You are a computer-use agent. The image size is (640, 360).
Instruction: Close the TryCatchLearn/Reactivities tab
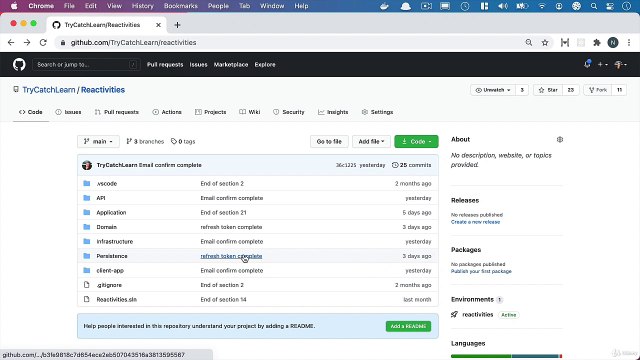tap(158, 25)
